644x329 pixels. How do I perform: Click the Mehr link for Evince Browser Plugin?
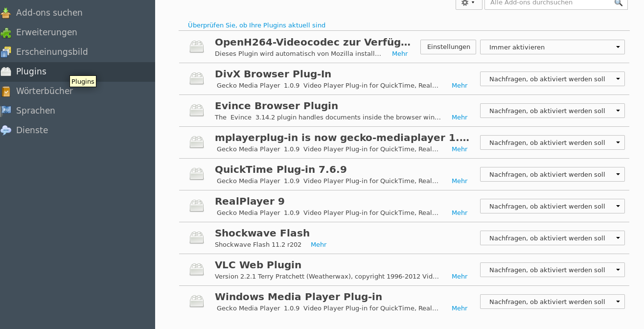coord(460,117)
